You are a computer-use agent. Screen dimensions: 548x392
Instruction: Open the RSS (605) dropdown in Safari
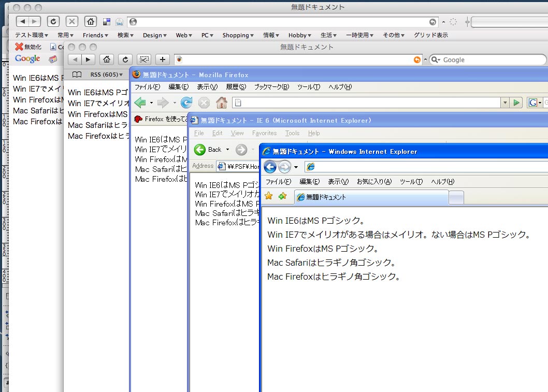pyautogui.click(x=107, y=75)
